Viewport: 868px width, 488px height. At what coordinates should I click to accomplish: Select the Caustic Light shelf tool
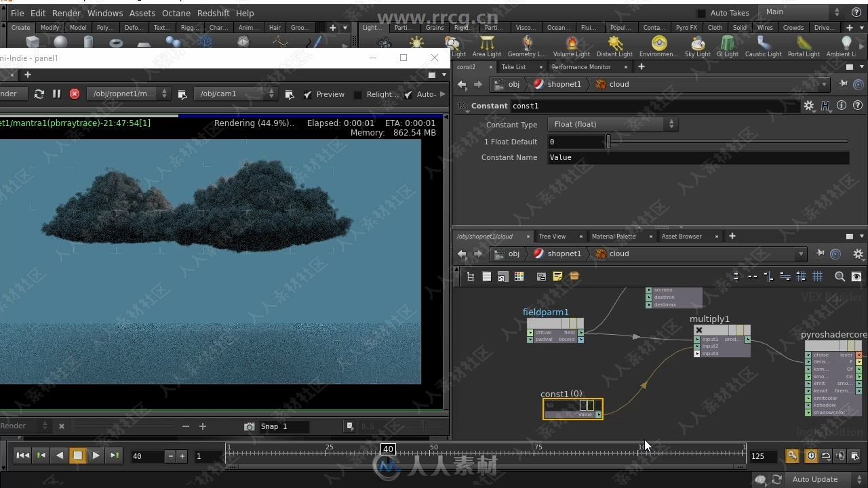coord(763,47)
